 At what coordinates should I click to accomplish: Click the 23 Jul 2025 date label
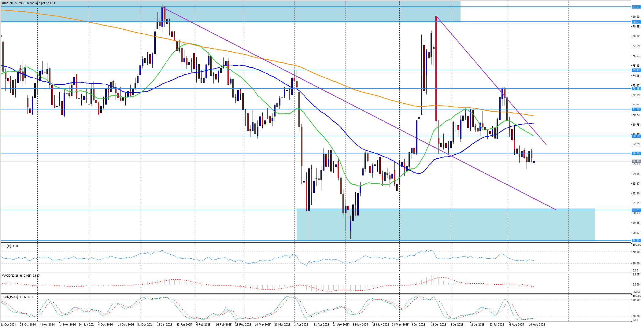coord(497,324)
